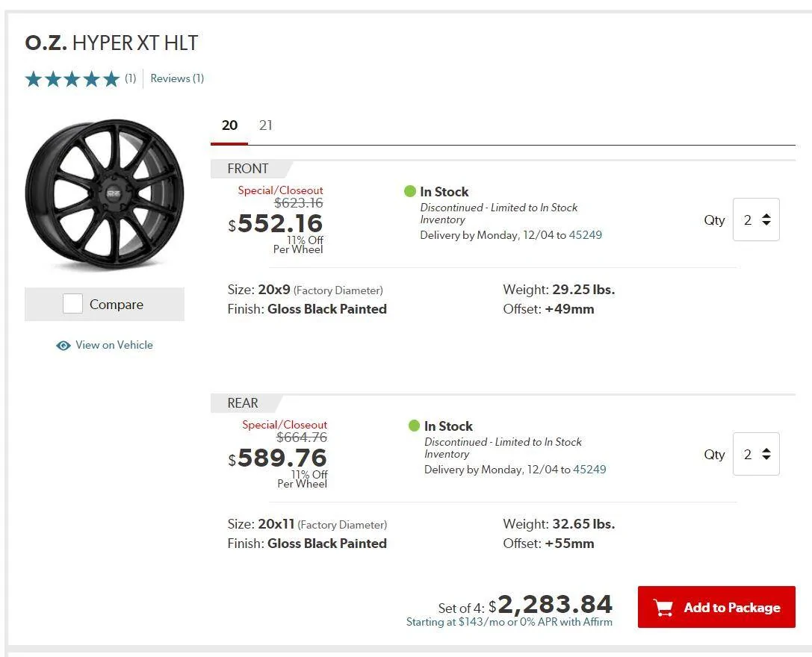Viewport: 812px width, 657px height.
Task: Click the REAR Special/Closeout label
Action: click(285, 425)
